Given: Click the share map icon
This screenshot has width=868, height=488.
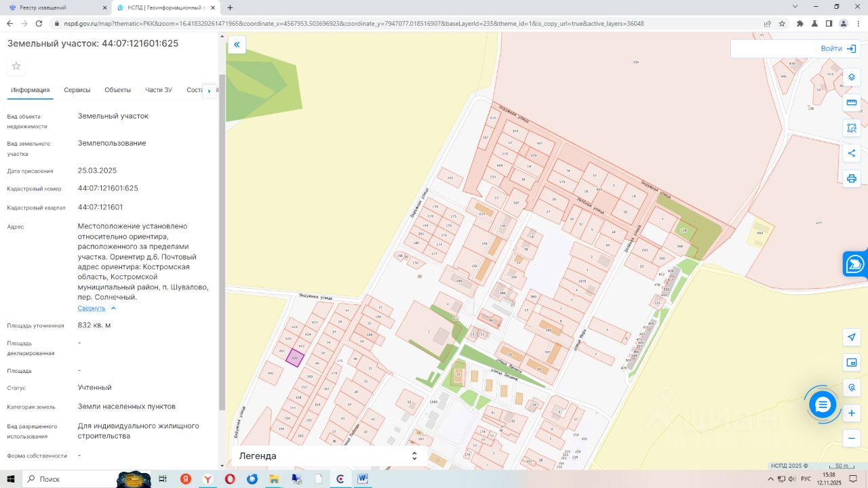Looking at the screenshot, I should point(852,153).
